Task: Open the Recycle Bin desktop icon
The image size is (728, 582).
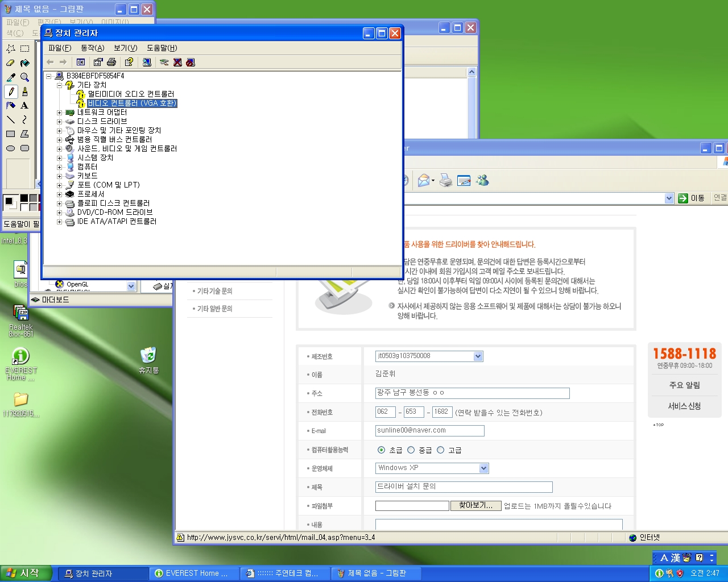Action: [x=148, y=356]
